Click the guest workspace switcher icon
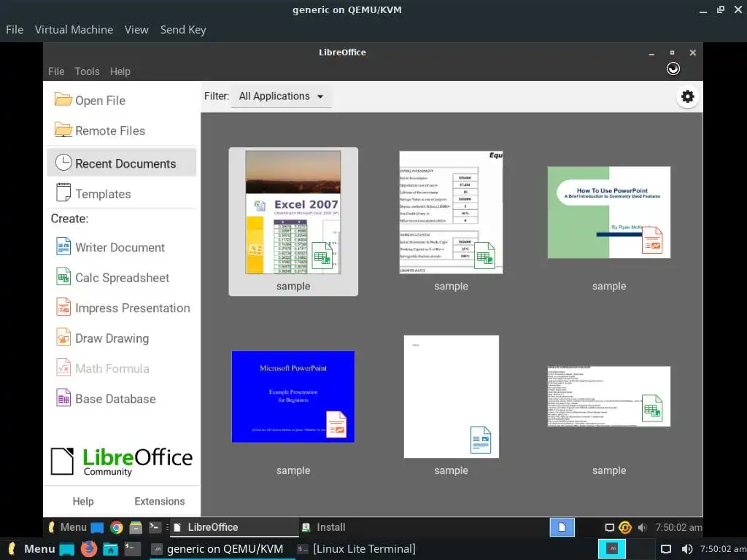 point(562,527)
